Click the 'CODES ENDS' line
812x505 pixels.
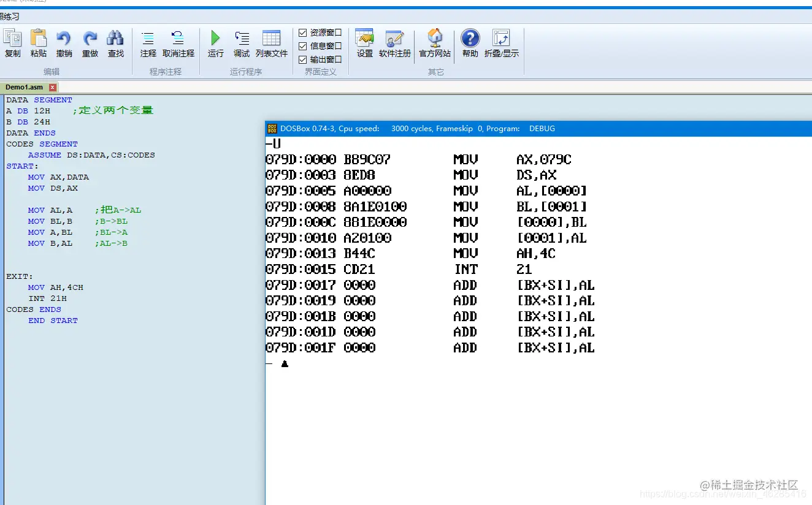[34, 309]
